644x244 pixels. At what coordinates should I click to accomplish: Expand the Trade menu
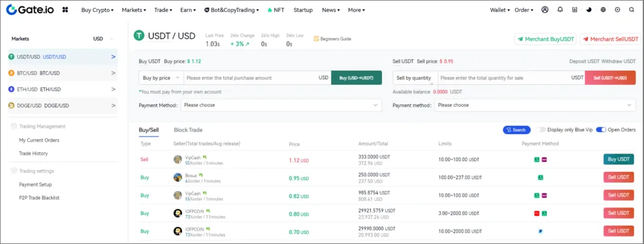coord(163,10)
